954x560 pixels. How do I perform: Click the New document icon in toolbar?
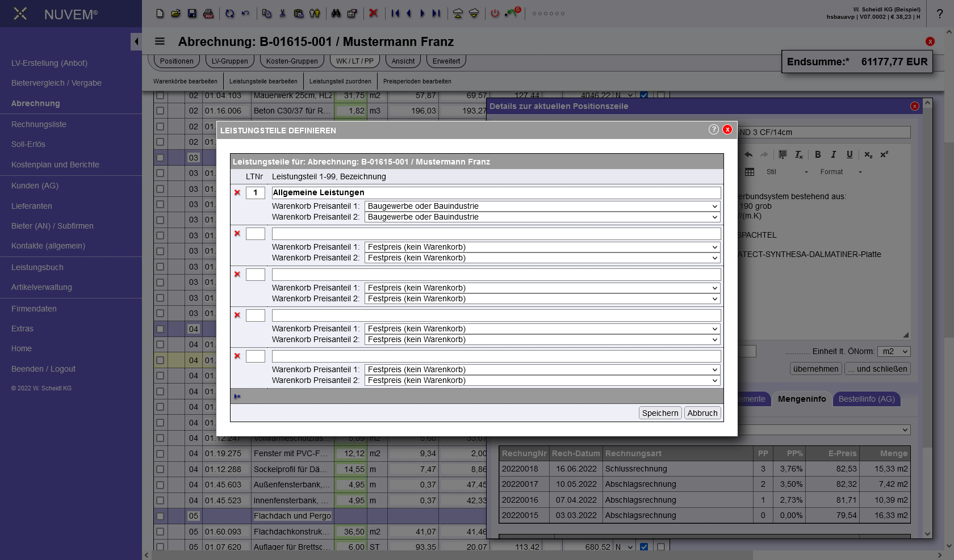160,13
